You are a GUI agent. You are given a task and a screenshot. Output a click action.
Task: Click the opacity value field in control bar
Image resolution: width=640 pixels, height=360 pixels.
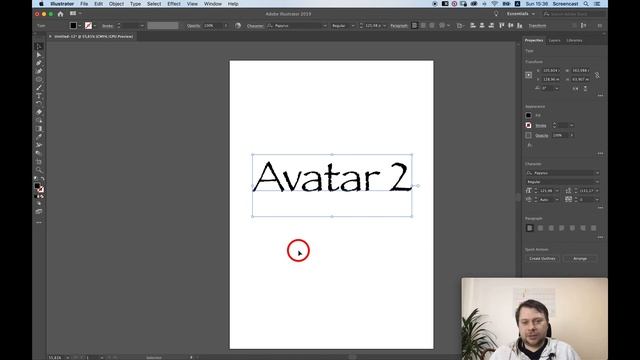213,26
